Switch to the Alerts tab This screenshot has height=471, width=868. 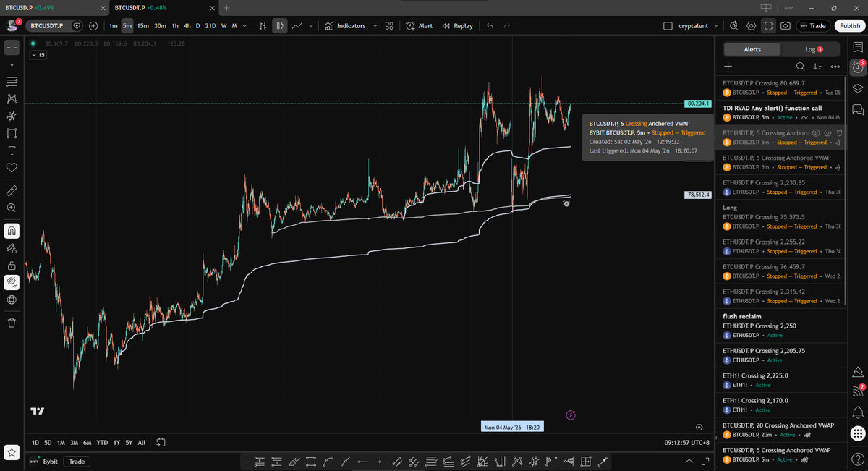[752, 49]
